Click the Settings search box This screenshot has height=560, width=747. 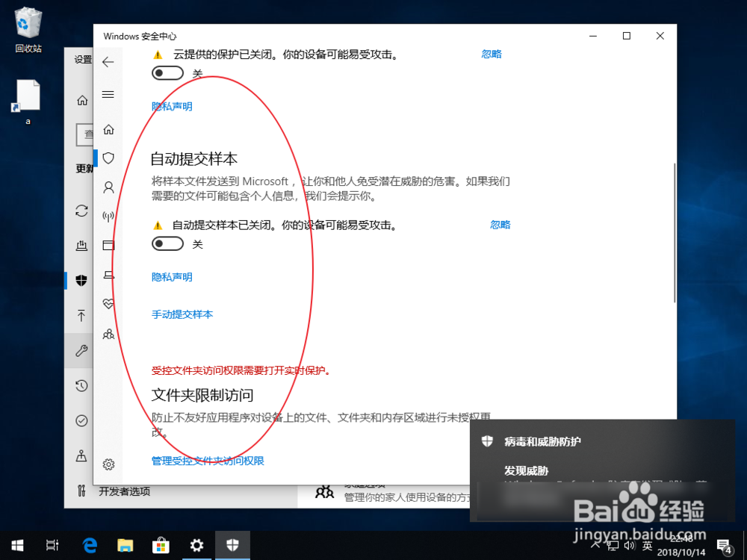point(85,134)
